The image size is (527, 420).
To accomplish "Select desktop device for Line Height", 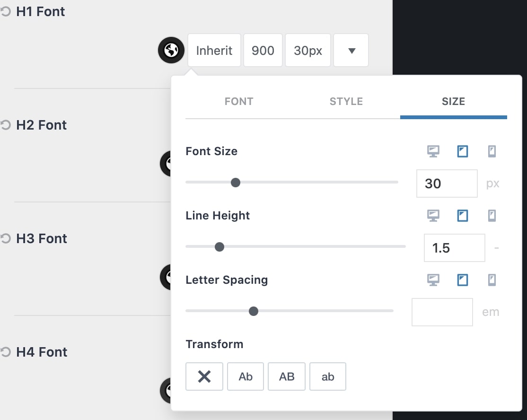I will click(433, 215).
